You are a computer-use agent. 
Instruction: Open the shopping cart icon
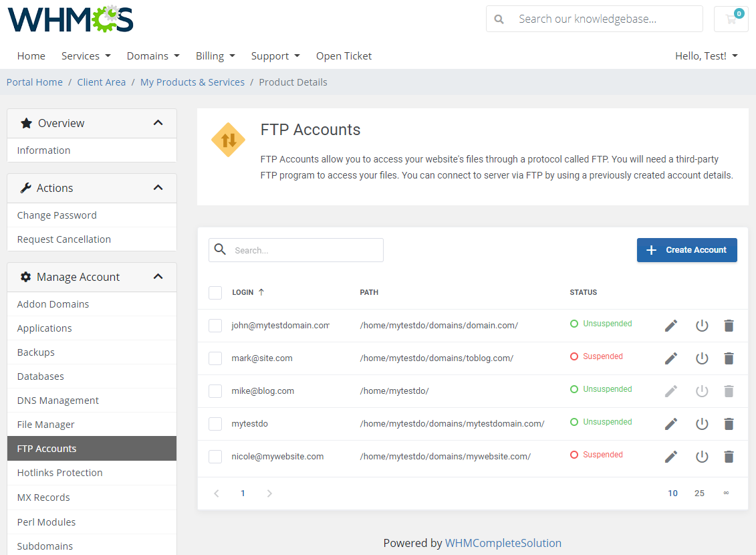coord(731,19)
